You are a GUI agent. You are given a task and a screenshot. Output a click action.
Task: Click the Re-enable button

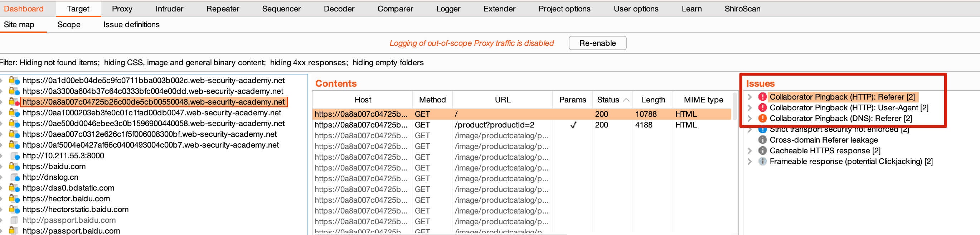(597, 43)
